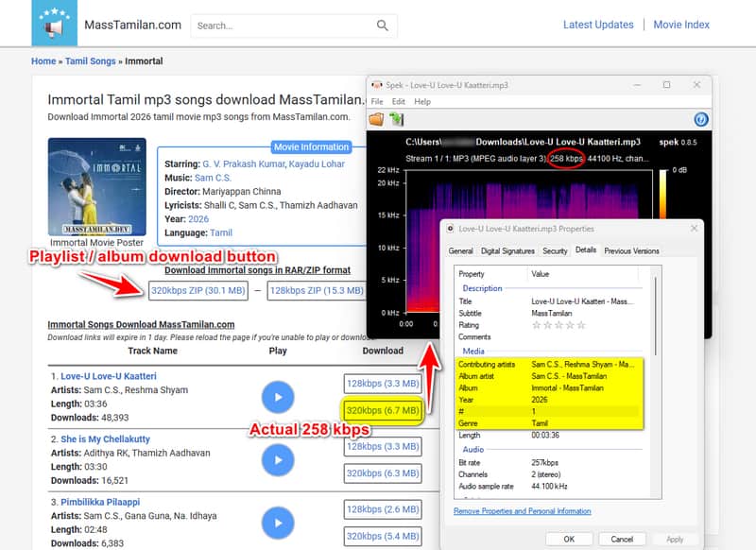This screenshot has width=756, height=550.
Task: Open Latest Updates link
Action: point(598,25)
